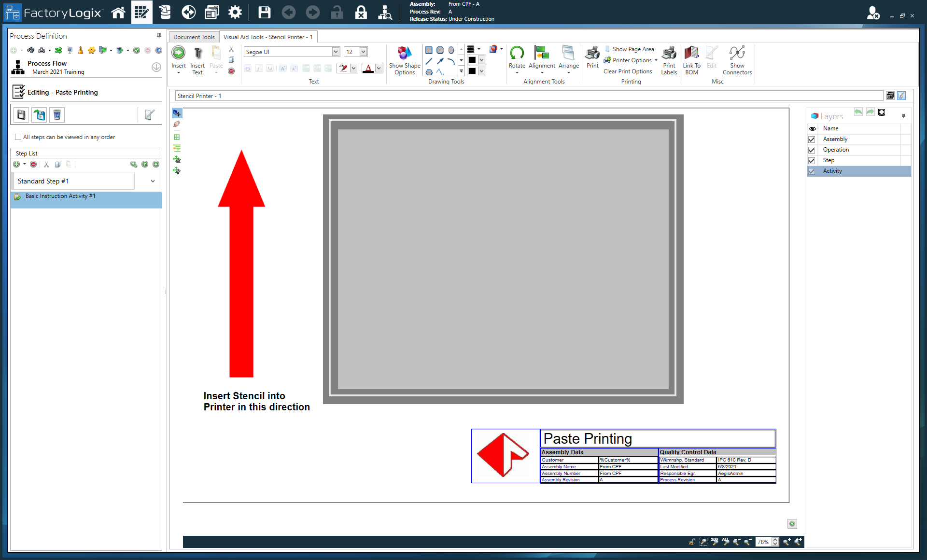
Task: Open the Segoe UI font dropdown
Action: click(x=336, y=52)
